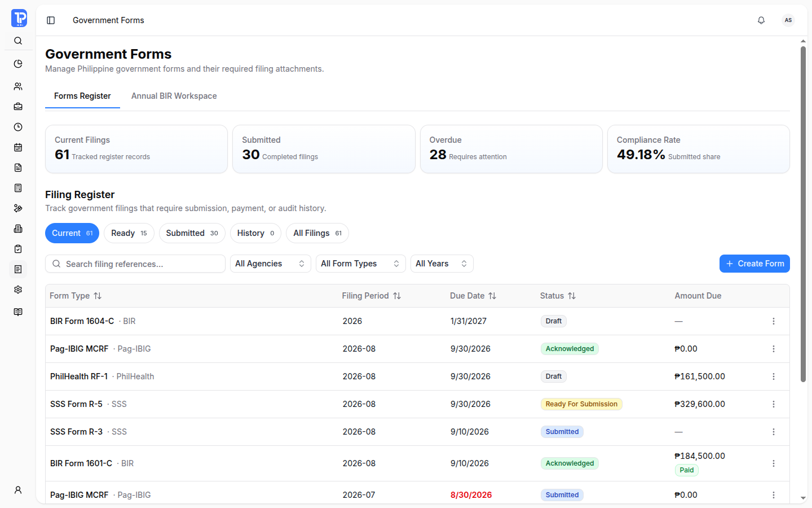Toggle the sidebar panel icon in header
812x508 pixels.
point(51,20)
